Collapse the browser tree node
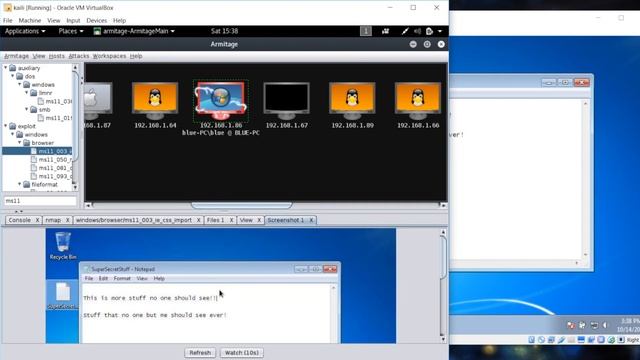The image size is (640, 360). point(20,143)
